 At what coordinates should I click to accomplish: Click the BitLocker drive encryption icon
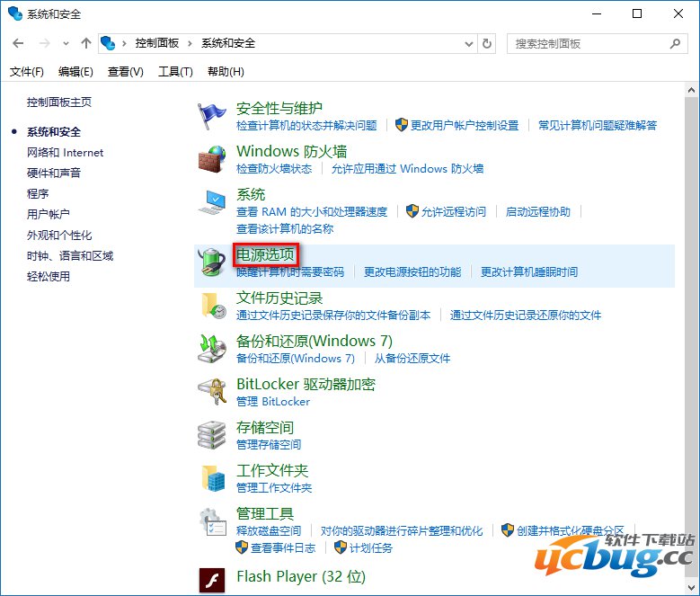pos(212,392)
